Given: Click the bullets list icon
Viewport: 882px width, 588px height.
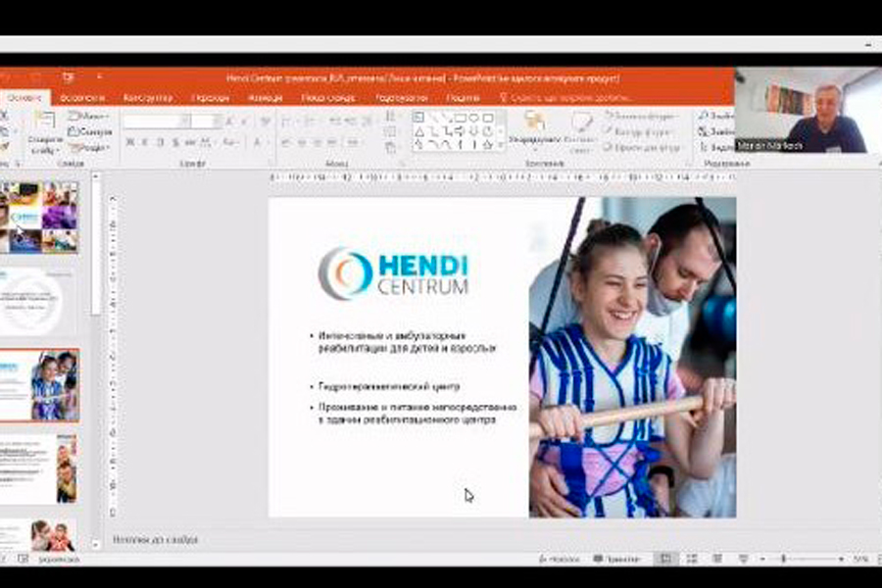Looking at the screenshot, I should click(x=287, y=121).
